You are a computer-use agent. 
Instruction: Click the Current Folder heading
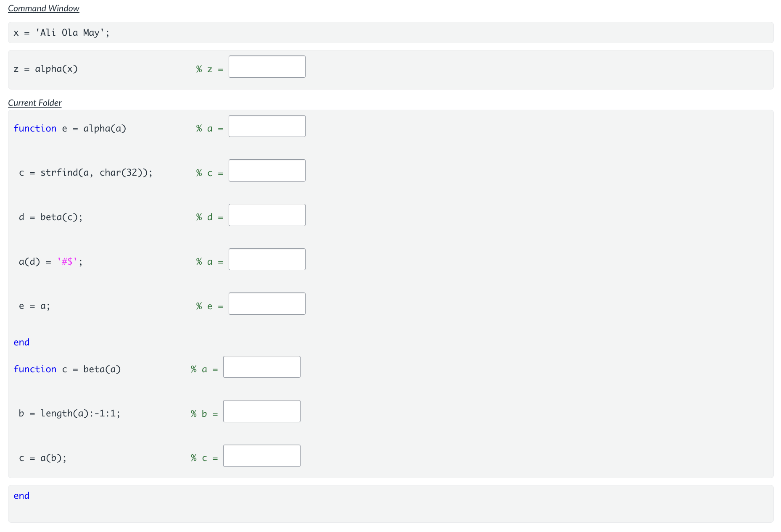click(35, 103)
